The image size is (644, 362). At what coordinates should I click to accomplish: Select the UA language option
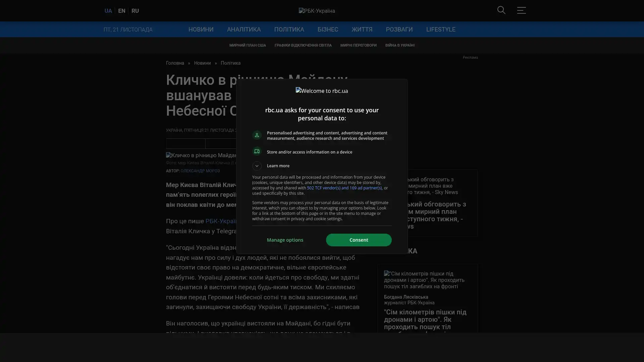108,11
